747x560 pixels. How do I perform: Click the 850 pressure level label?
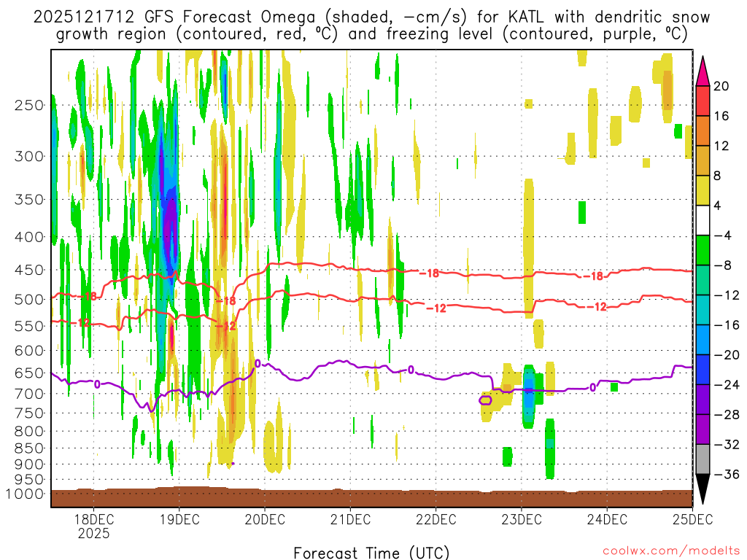(x=29, y=448)
